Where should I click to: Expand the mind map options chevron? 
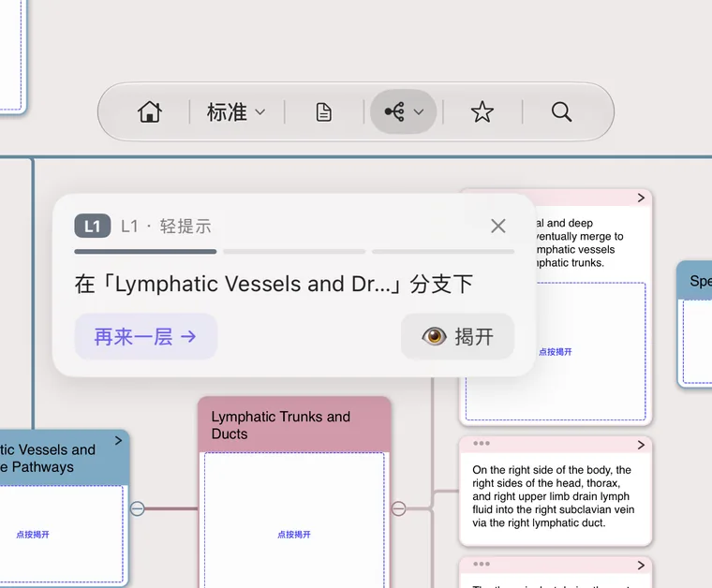(x=419, y=111)
